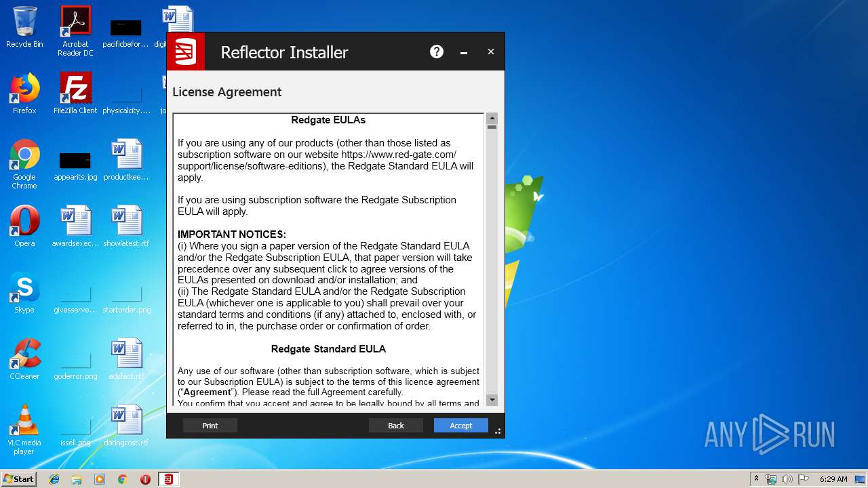
Task: Open the network tray icon
Action: (x=771, y=479)
